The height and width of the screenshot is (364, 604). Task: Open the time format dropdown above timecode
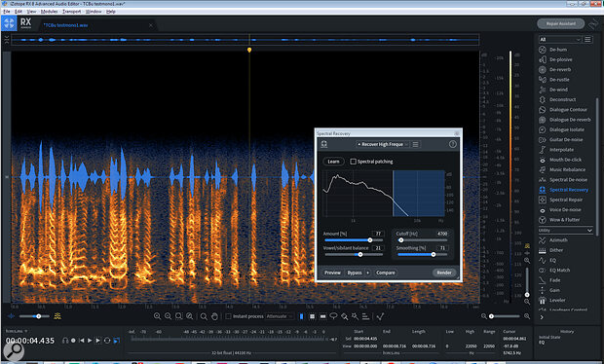(17, 331)
